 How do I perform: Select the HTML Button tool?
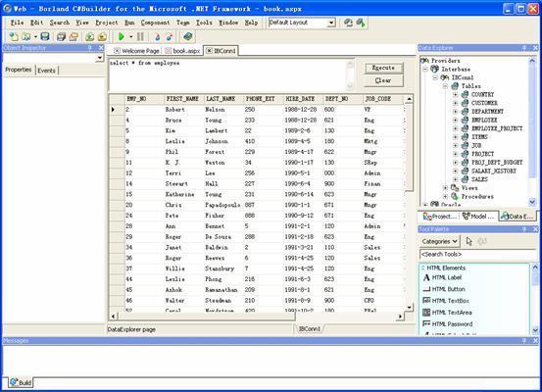tap(444, 289)
